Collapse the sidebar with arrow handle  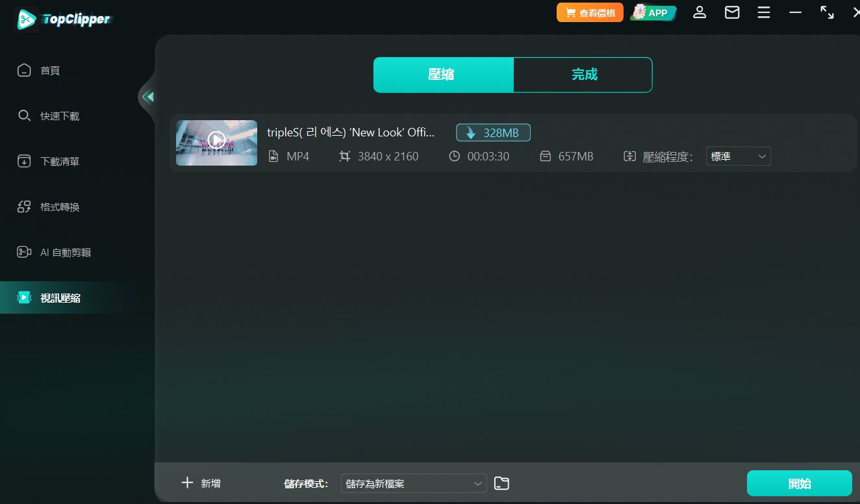coord(148,97)
